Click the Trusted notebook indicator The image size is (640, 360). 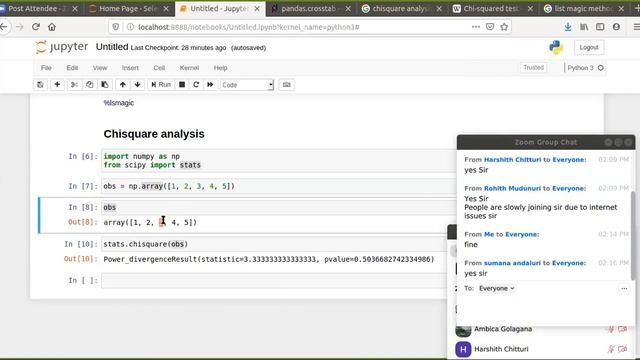pyautogui.click(x=533, y=68)
